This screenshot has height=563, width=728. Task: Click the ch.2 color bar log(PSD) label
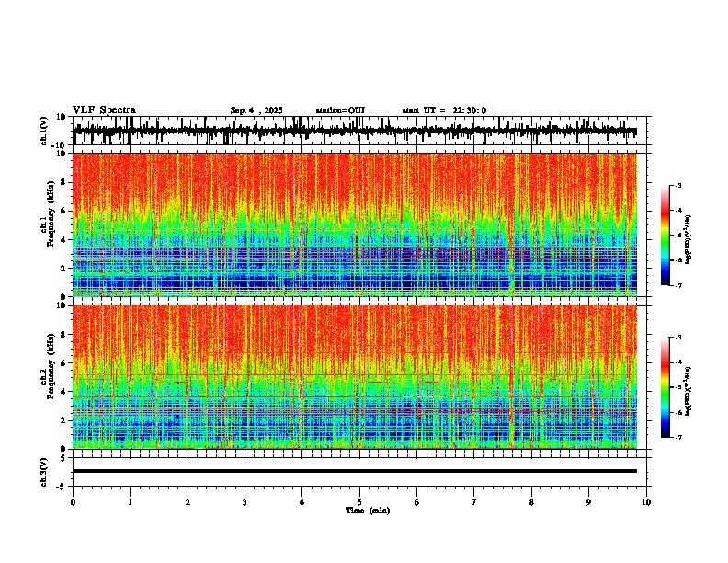(688, 391)
